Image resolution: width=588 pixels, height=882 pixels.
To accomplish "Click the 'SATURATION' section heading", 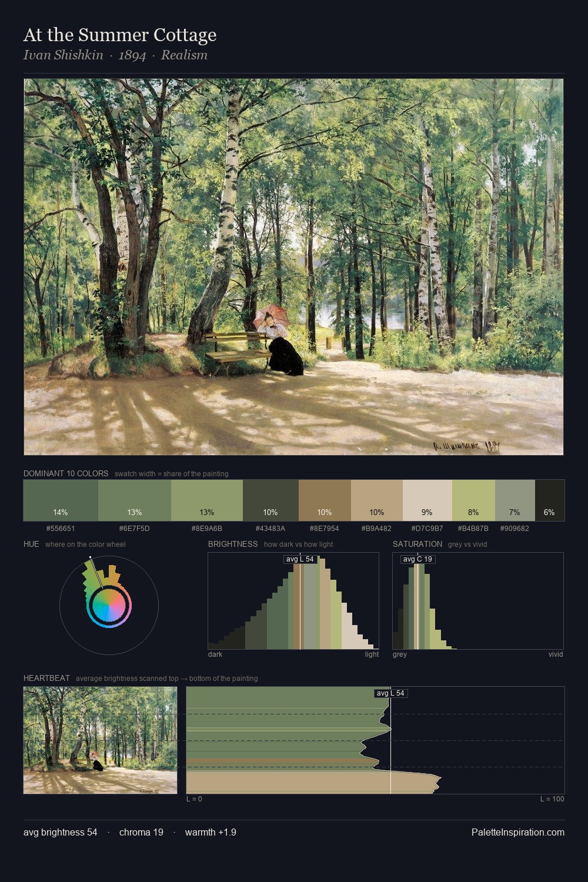I will [x=417, y=544].
